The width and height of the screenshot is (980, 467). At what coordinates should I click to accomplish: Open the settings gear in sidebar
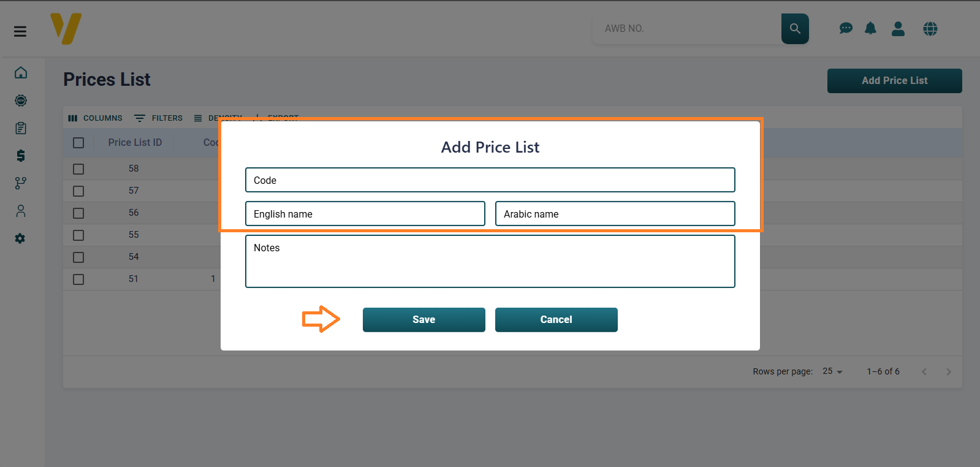pyautogui.click(x=20, y=238)
